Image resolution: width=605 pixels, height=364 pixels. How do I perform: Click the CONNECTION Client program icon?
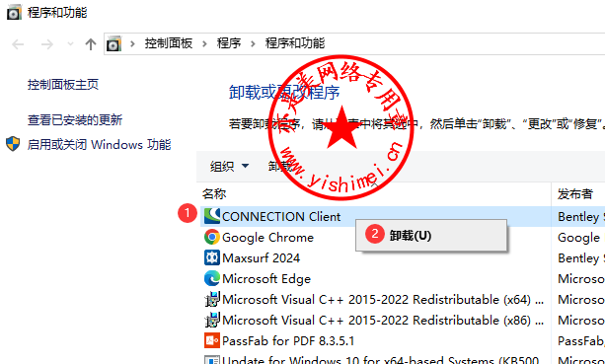(x=212, y=216)
